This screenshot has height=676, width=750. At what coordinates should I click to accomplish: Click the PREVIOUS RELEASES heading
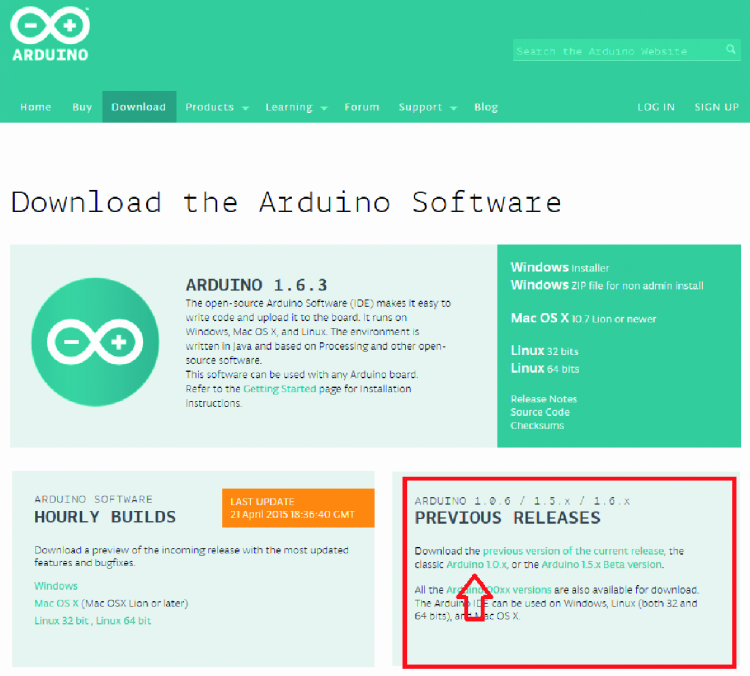tap(507, 518)
